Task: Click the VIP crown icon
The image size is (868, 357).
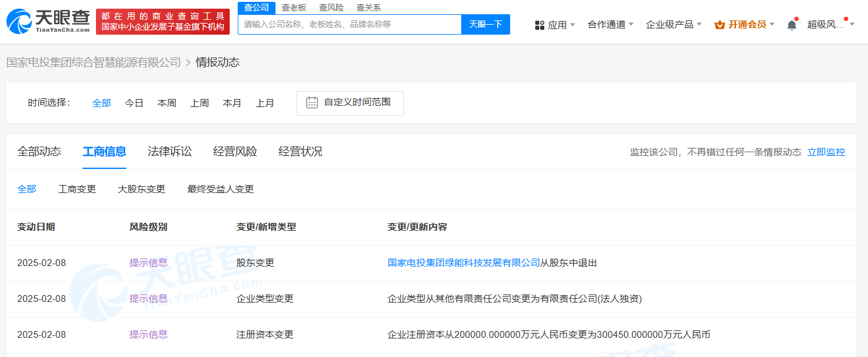Action: [719, 25]
